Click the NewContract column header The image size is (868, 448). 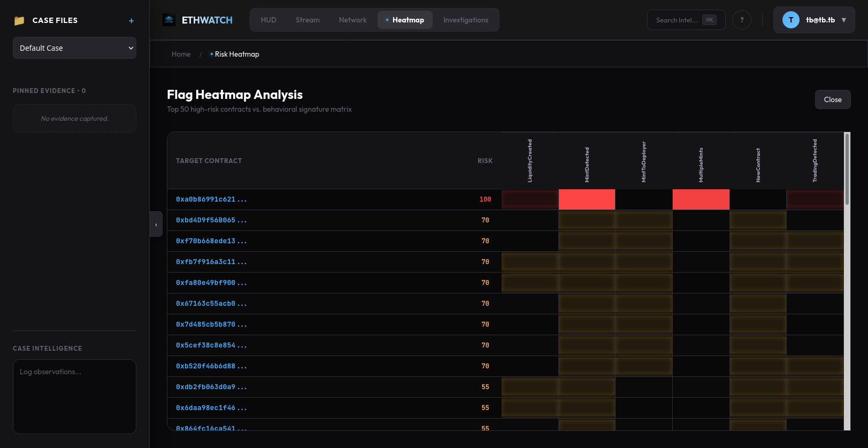pos(758,165)
